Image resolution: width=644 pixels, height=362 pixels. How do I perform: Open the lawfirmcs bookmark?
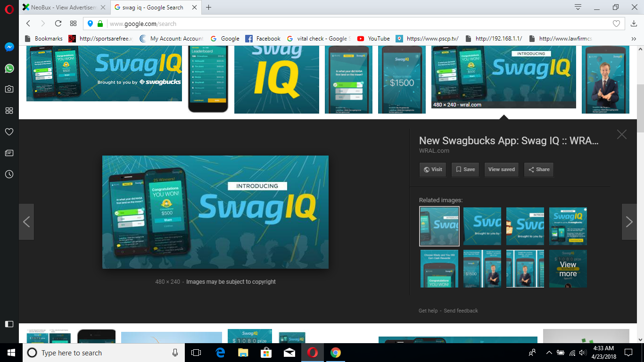point(560,39)
